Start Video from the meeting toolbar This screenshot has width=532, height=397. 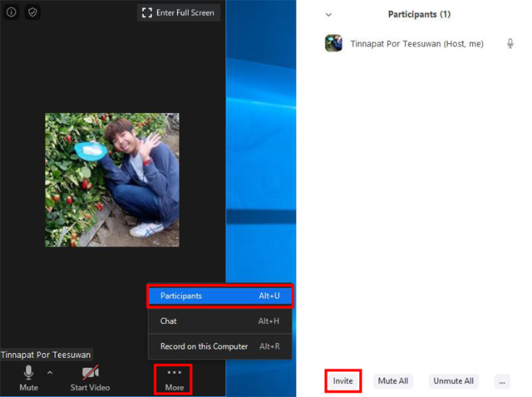pos(90,379)
